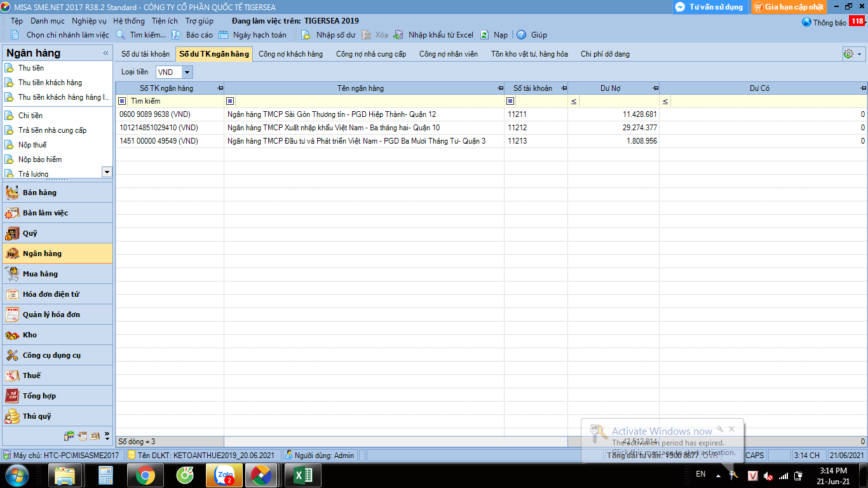
Task: Open the Tiện ích menu
Action: pos(165,21)
